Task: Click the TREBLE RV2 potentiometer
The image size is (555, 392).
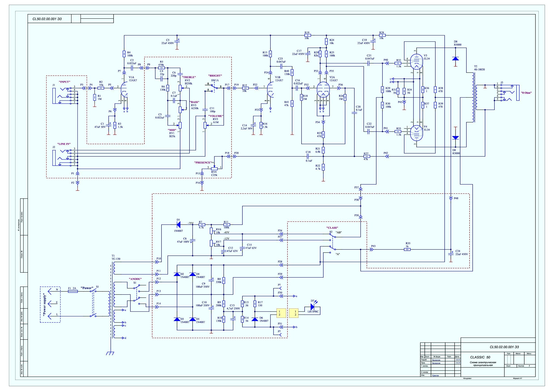Action: [180, 88]
